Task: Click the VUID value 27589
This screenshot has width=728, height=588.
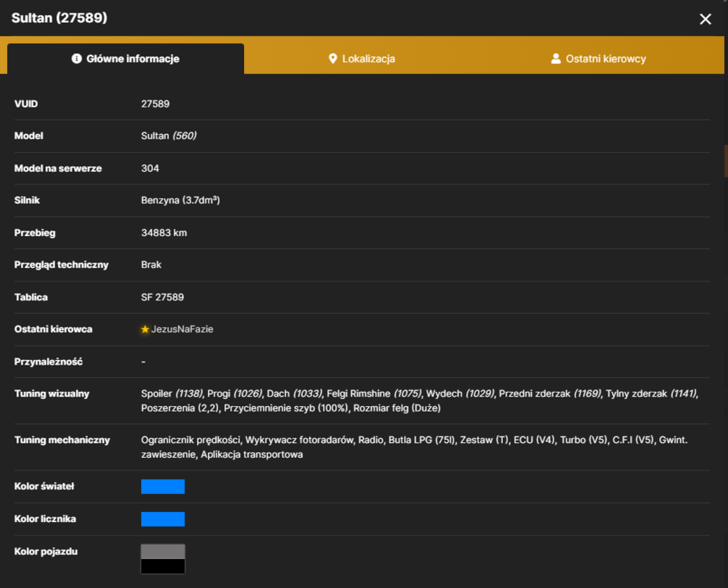Action: pyautogui.click(x=155, y=104)
